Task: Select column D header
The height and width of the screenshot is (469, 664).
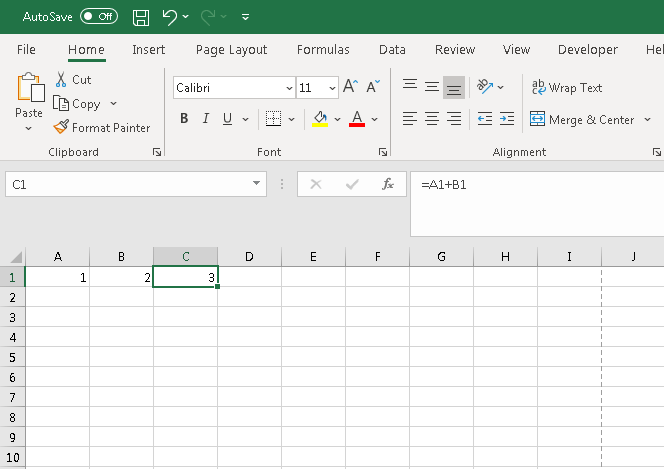Action: [249, 257]
